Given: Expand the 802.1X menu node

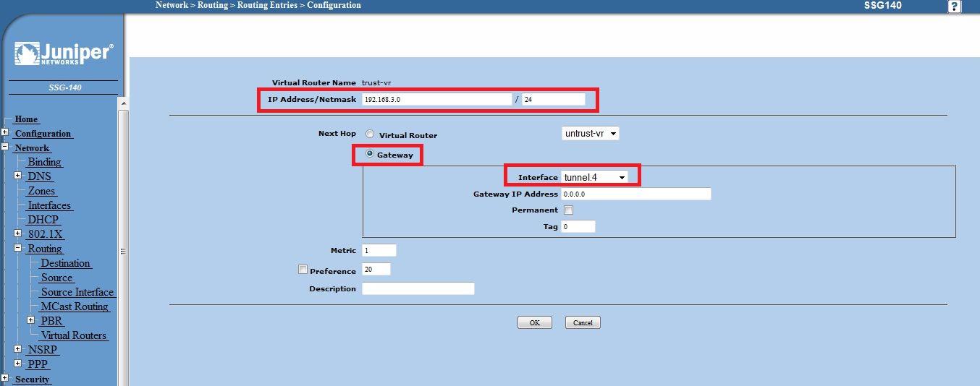Looking at the screenshot, I should click(18, 234).
